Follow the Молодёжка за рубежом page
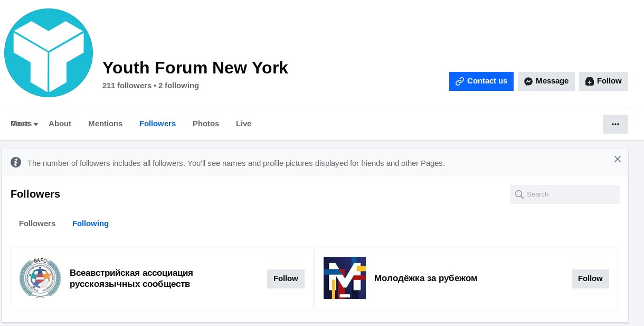644x326 pixels. tap(590, 279)
